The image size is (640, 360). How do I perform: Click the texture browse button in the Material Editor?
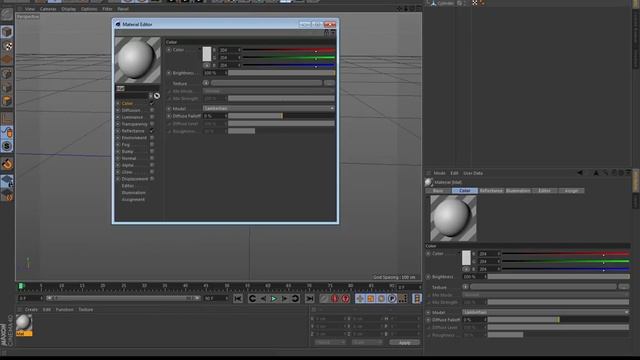(x=329, y=83)
